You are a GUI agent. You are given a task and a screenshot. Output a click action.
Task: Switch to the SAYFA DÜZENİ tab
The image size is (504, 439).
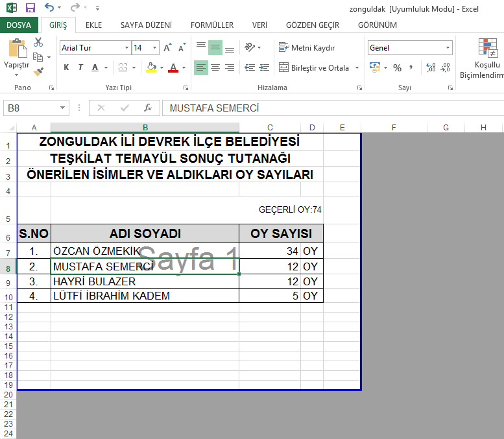pyautogui.click(x=146, y=25)
